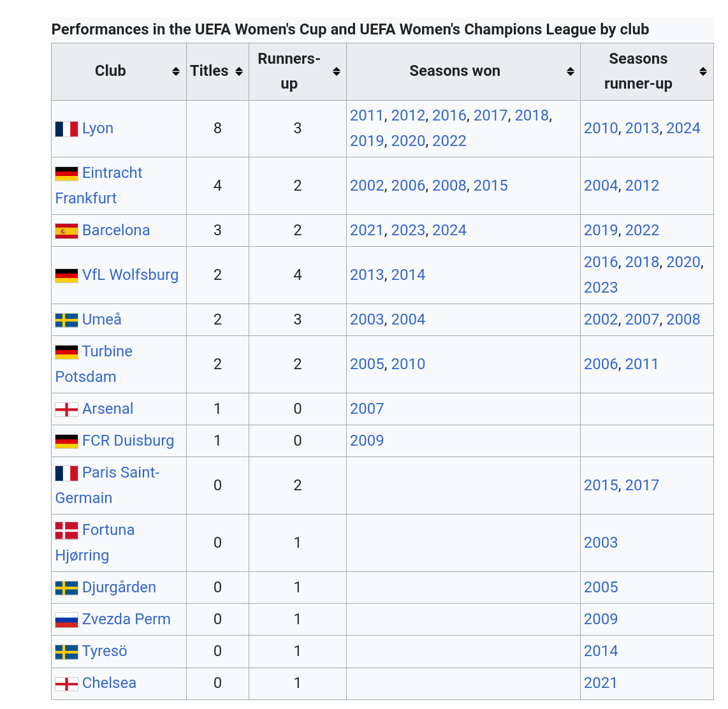Open the Eintracht Frankfurt club link

click(x=98, y=186)
